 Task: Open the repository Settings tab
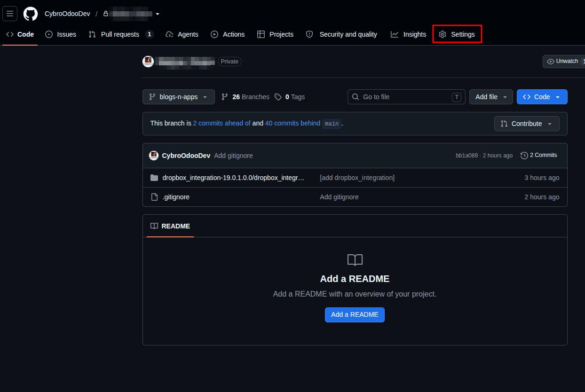457,34
